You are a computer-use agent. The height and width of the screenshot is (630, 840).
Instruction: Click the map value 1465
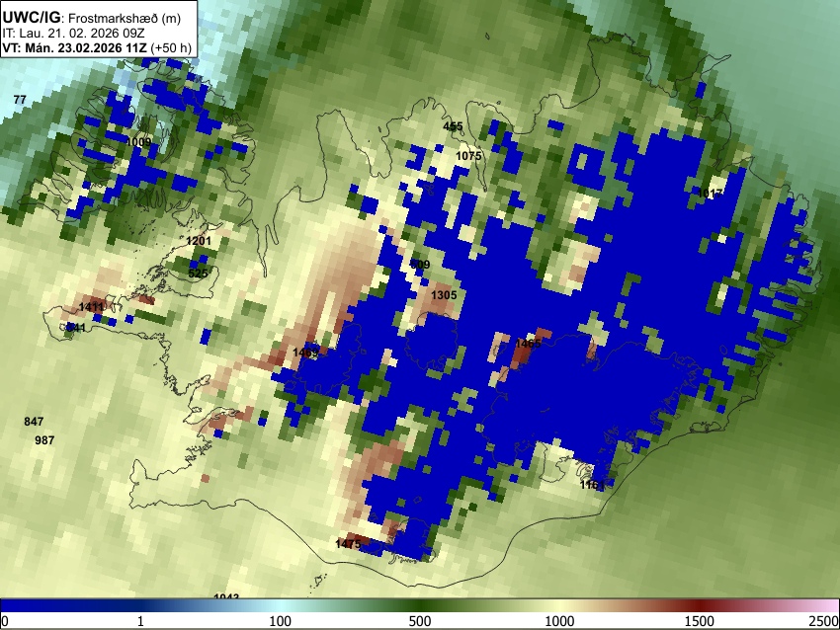coord(528,344)
